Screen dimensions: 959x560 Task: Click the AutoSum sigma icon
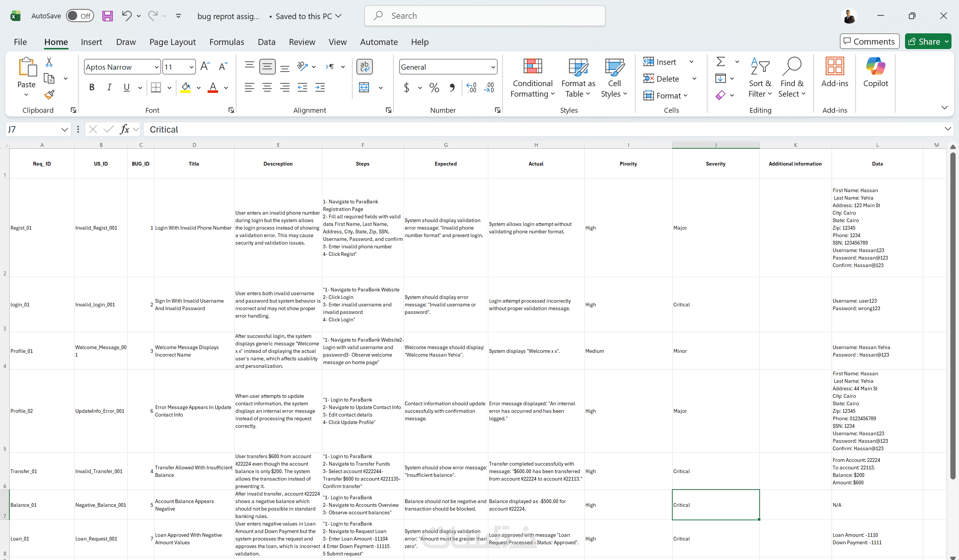click(x=720, y=62)
